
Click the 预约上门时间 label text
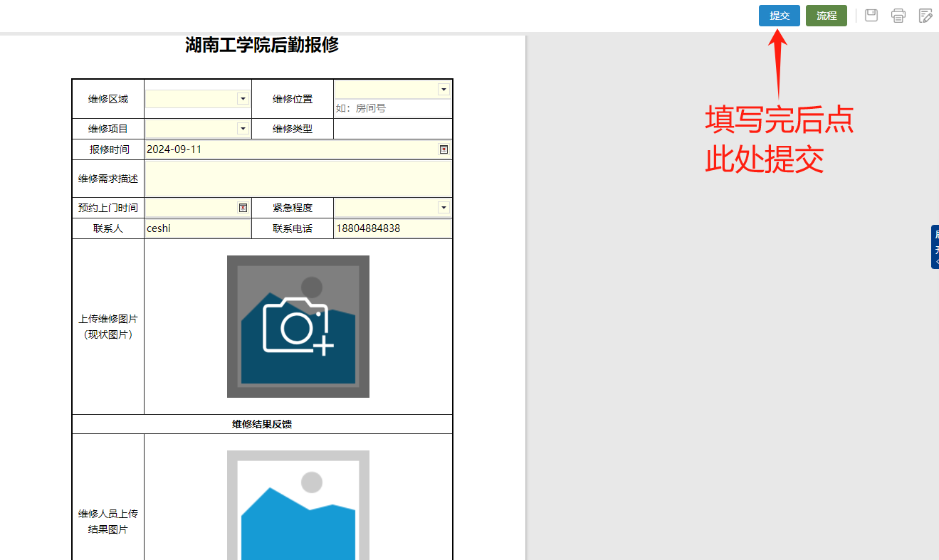(x=108, y=208)
